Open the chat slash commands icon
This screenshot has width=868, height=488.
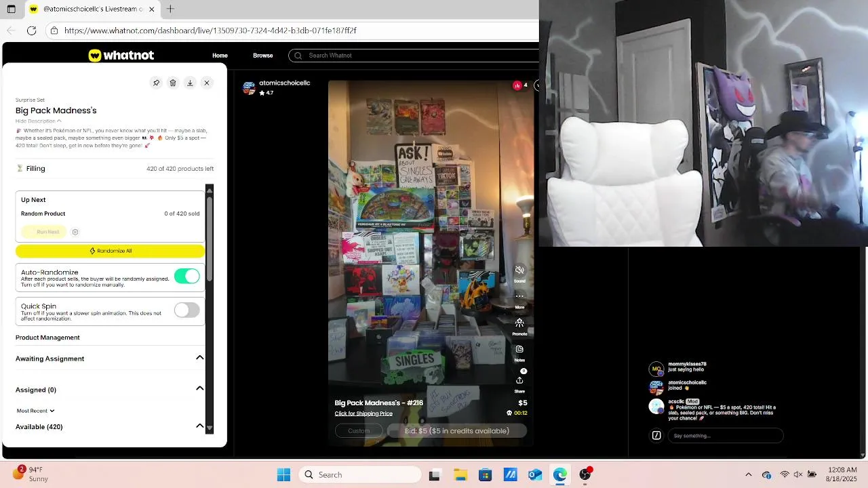coord(656,436)
